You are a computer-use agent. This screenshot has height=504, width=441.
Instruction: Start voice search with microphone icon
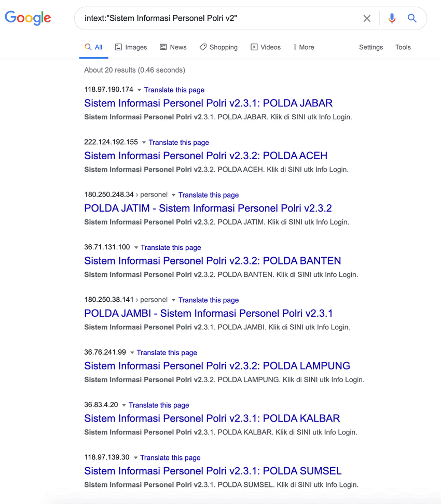392,19
